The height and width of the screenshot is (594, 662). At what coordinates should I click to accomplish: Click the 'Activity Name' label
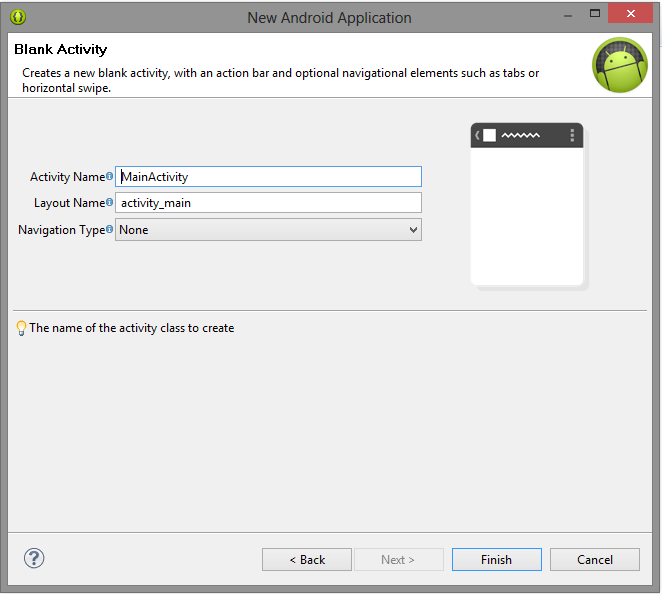67,176
